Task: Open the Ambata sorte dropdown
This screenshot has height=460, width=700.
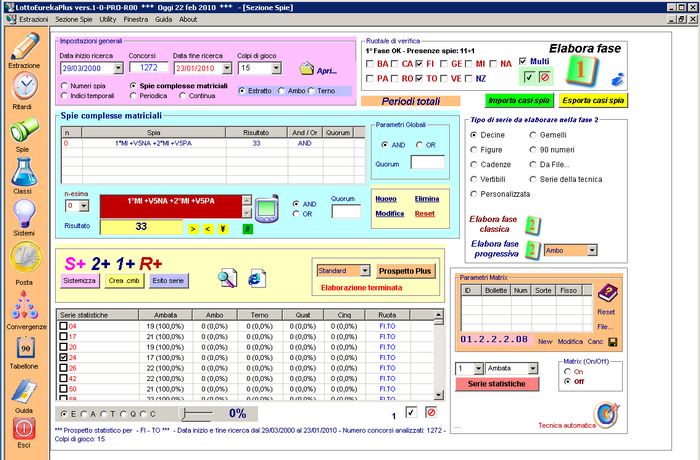Action: click(x=533, y=368)
